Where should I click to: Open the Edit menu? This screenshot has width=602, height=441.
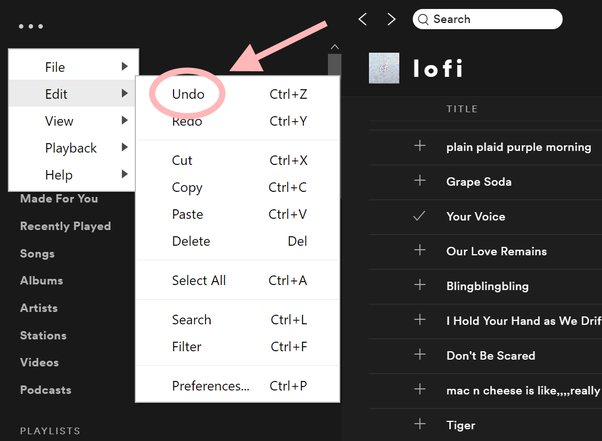tap(72, 94)
